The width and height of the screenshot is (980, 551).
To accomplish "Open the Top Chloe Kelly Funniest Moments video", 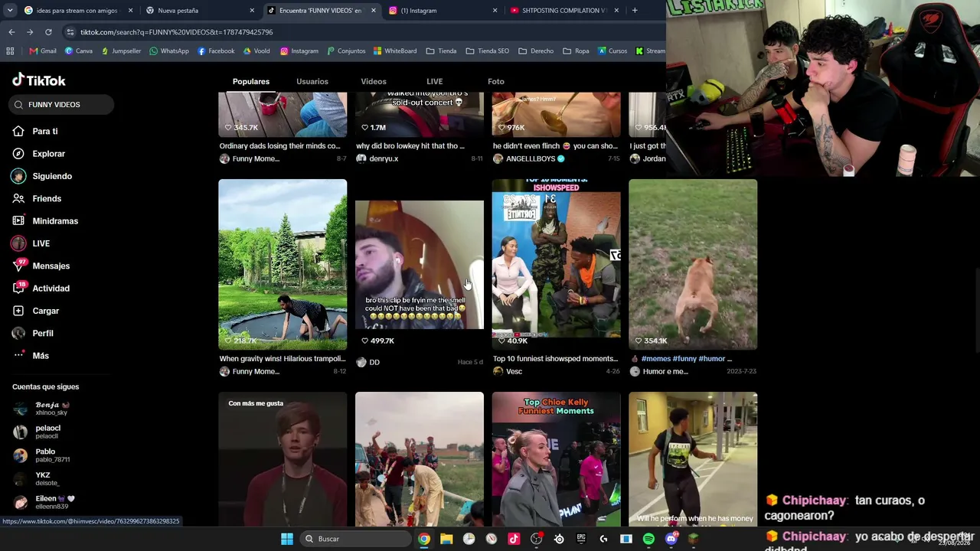I will coord(557,459).
